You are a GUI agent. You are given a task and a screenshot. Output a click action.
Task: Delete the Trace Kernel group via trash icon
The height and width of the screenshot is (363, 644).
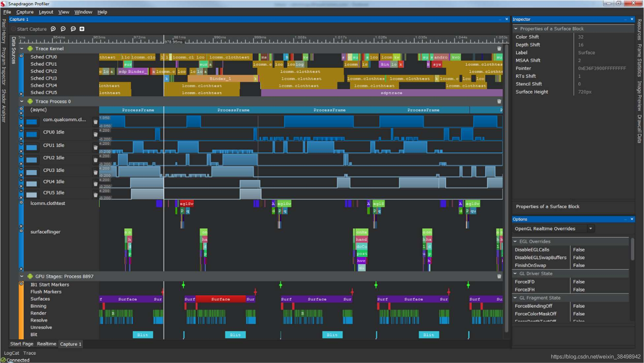point(499,49)
